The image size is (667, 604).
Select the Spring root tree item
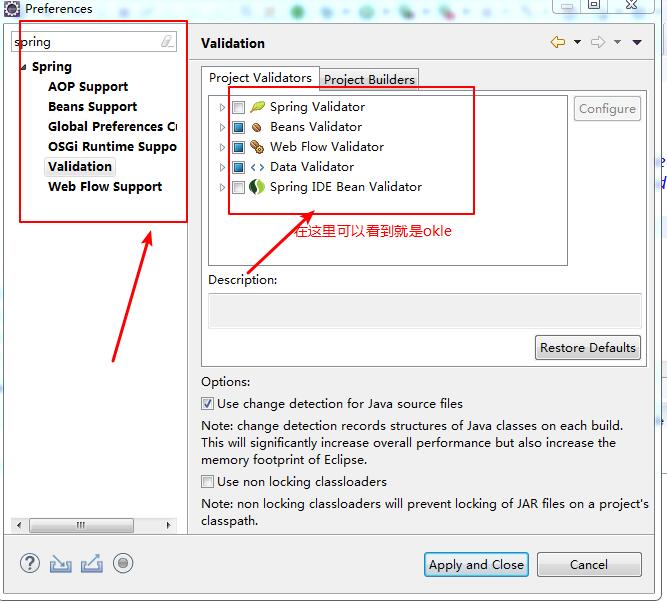52,67
